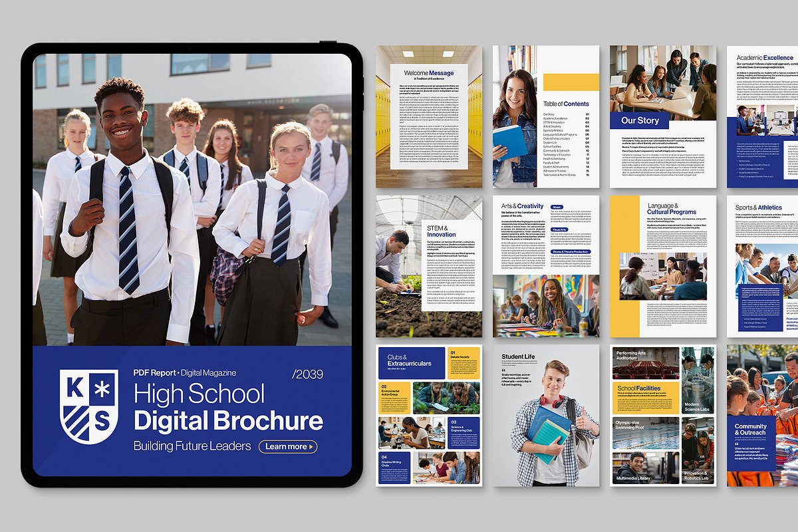Open the Language & Cultural Programs page
Screen dimensions: 798x532
663,266
